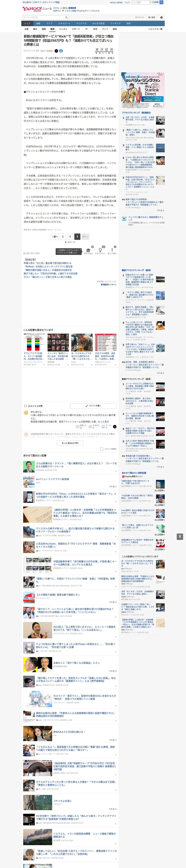Open the 元CA芸人「炎上覚悟で言いますけど」 article
The height and width of the screenshot is (868, 186).
pyautogui.click(x=84, y=628)
